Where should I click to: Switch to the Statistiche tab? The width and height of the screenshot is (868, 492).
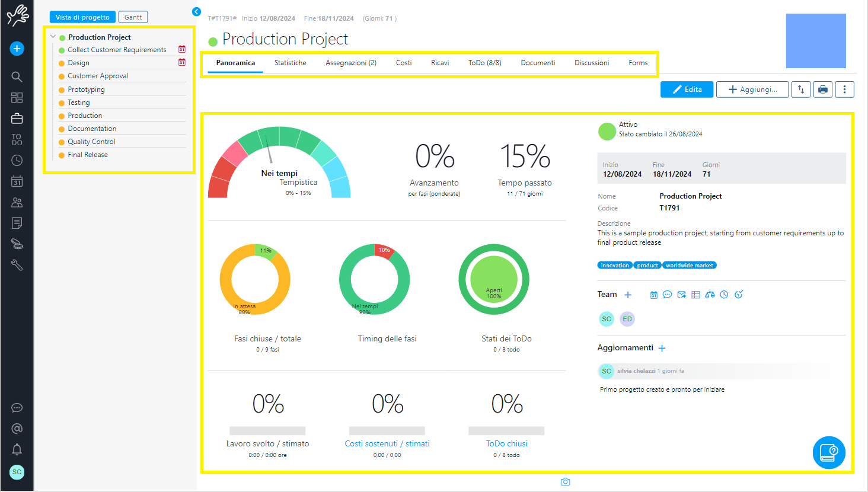[290, 63]
